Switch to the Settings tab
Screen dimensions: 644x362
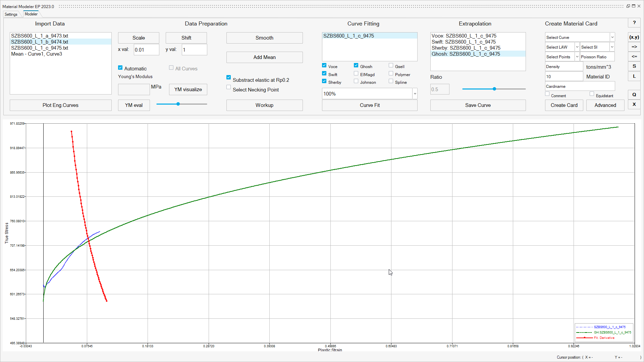click(11, 14)
